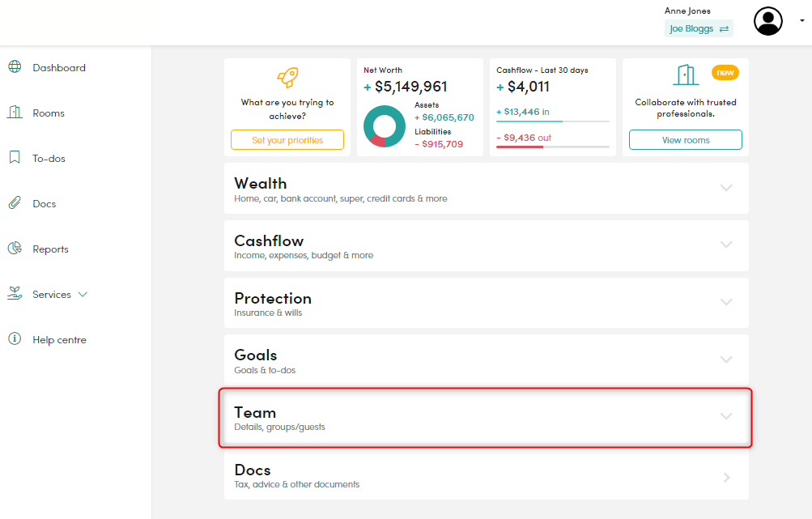This screenshot has height=519, width=812.
Task: Click the rocket icon on priorities card
Action: 287,78
